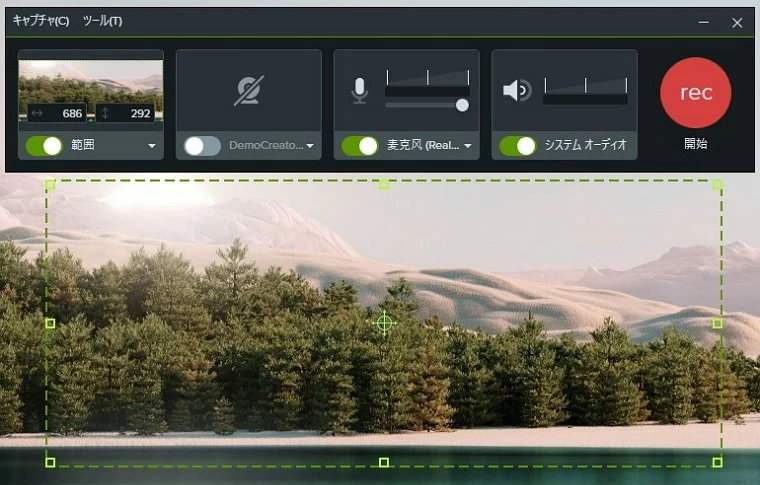Click the height arrows icon beside 292

tap(105, 113)
